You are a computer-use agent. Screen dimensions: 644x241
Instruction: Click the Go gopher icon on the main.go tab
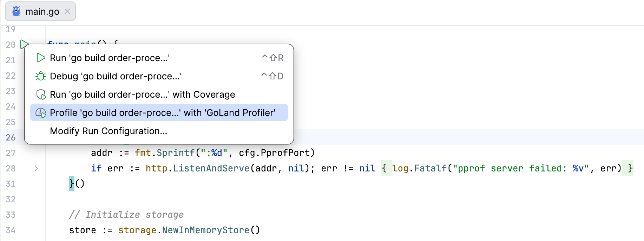[16, 12]
